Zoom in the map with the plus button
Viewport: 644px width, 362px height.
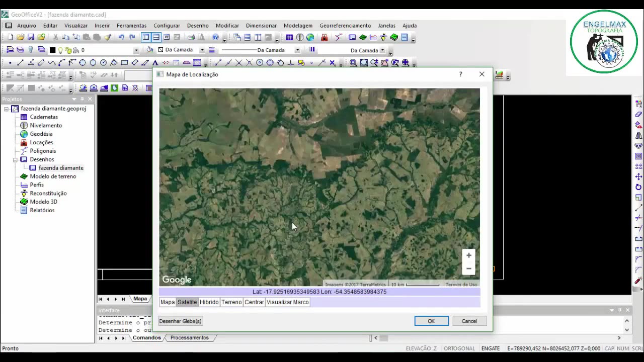[x=469, y=255]
